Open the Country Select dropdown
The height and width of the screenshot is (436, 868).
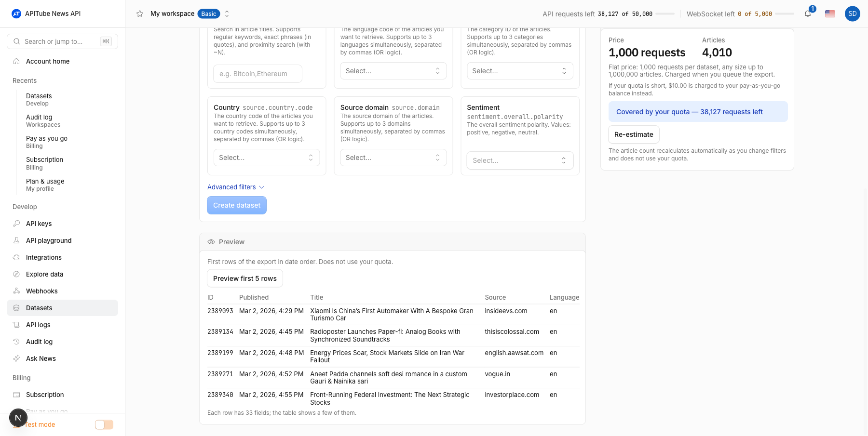[267, 158]
